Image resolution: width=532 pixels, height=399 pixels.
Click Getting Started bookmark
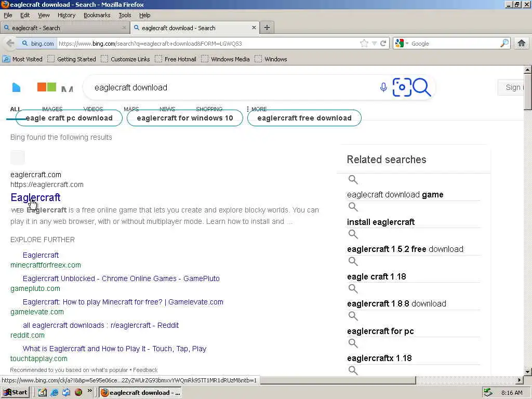coord(72,59)
